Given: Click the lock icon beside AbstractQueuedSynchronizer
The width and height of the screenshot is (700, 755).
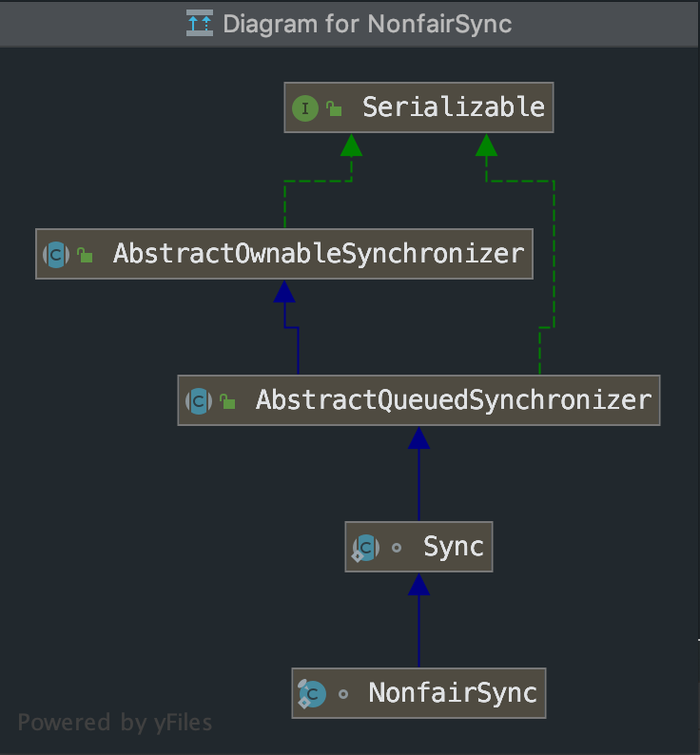Looking at the screenshot, I should 228,401.
